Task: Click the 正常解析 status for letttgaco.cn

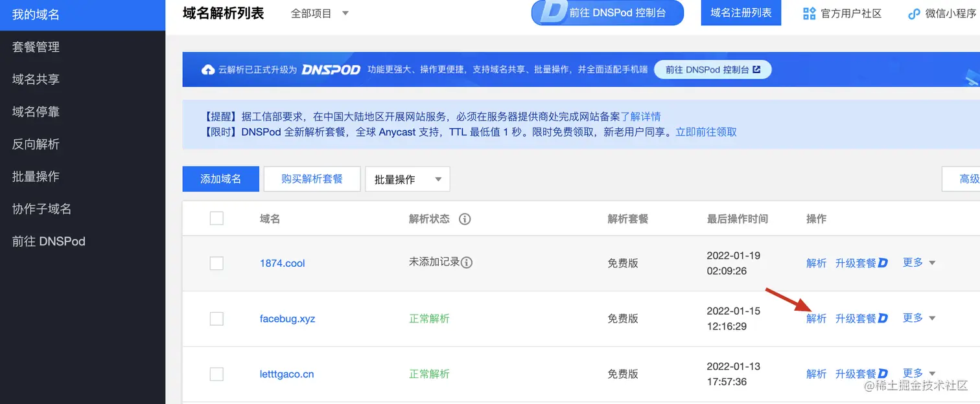Action: click(x=429, y=374)
